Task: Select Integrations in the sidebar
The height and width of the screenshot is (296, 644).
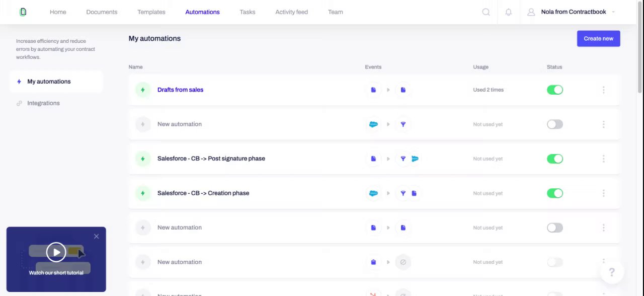Action: coord(43,103)
